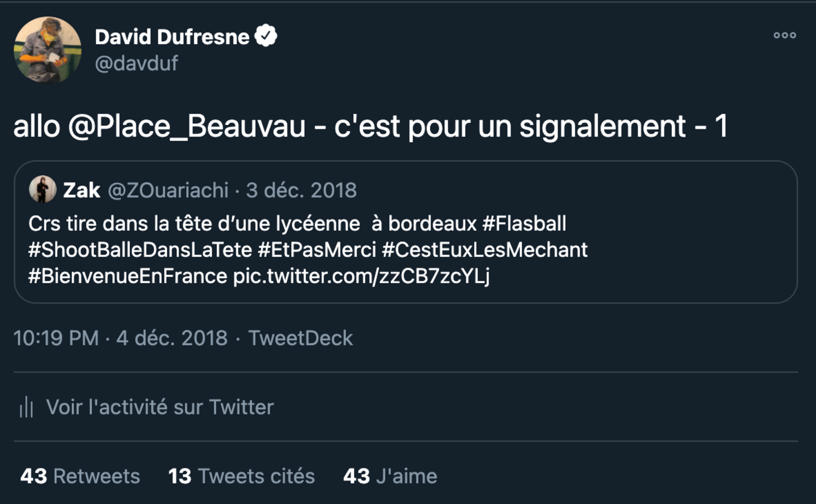This screenshot has height=504, width=816.
Task: Open the #ShootBalleDansLaTete hashtag
Action: tap(140, 250)
